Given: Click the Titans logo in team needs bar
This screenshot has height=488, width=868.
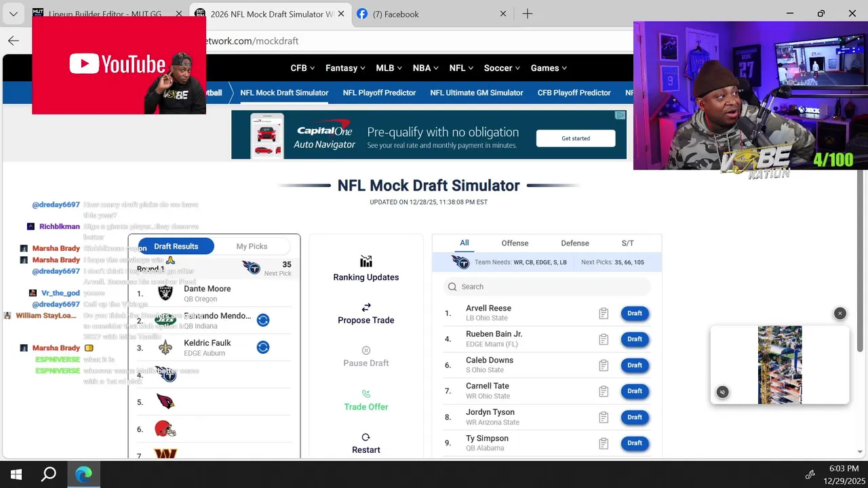Looking at the screenshot, I should click(461, 262).
